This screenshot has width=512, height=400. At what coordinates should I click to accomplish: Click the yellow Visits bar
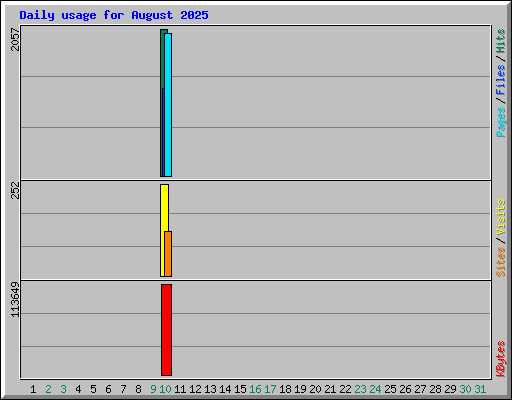click(x=163, y=230)
